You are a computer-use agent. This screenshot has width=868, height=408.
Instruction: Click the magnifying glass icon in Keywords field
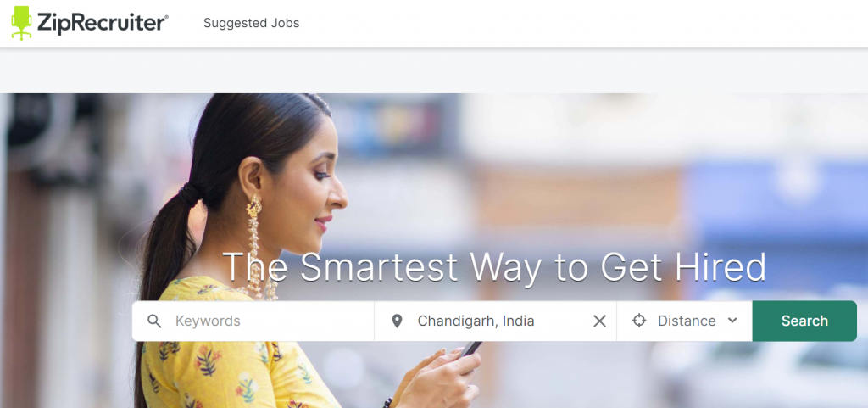[x=154, y=321]
